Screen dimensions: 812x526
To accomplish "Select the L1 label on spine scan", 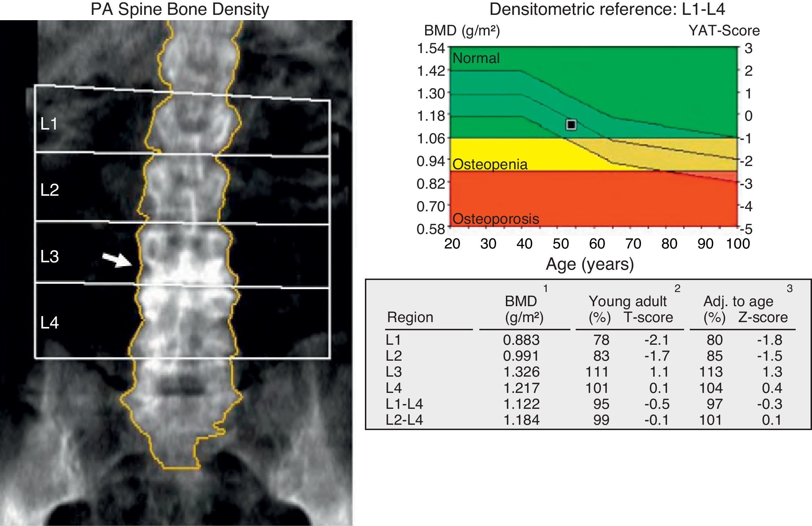I will (49, 124).
